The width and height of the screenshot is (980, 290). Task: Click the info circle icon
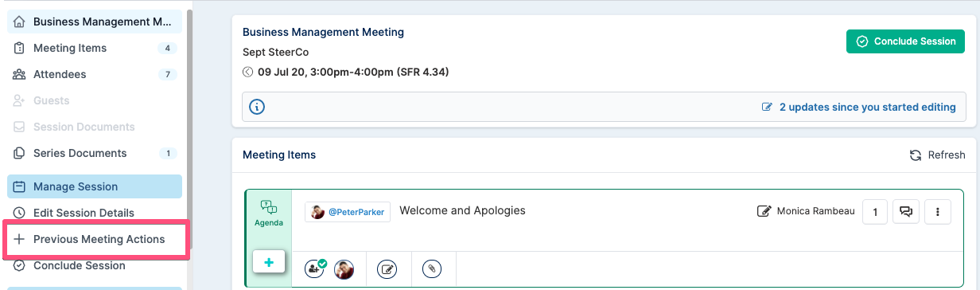(257, 107)
